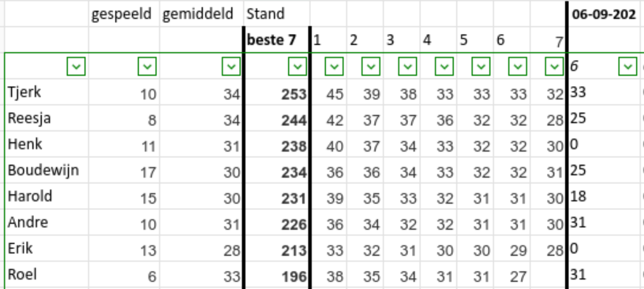Open the 06-09 date column filter
The image size is (644, 289).
pos(627,66)
